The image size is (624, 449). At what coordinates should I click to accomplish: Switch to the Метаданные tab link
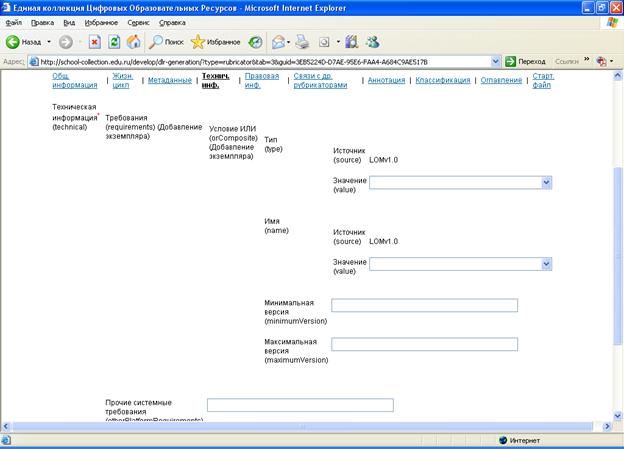click(x=170, y=80)
